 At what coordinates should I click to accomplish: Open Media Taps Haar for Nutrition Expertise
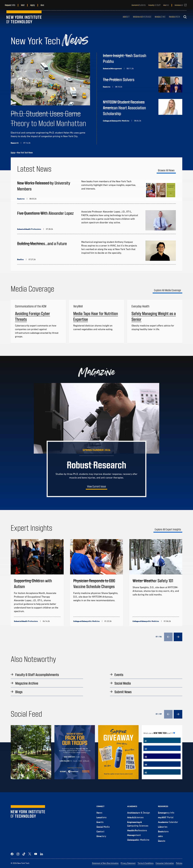pos(95,316)
